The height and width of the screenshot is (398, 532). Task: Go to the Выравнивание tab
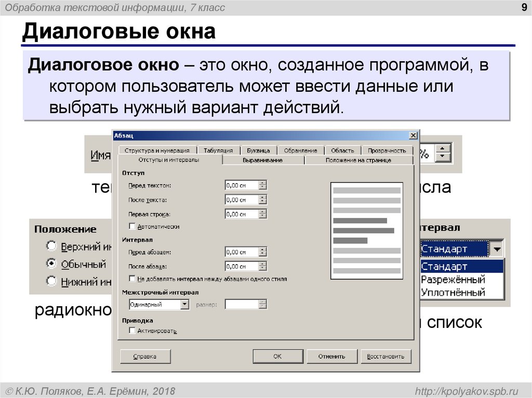click(262, 160)
